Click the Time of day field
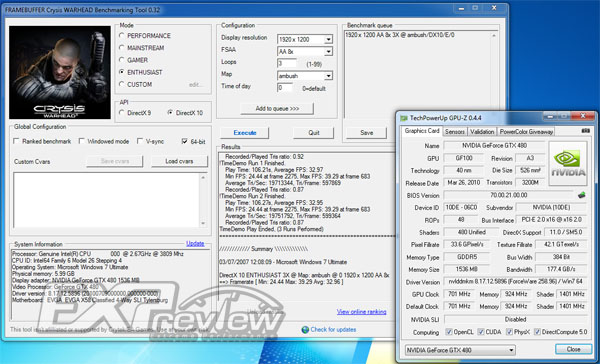 (x=285, y=88)
